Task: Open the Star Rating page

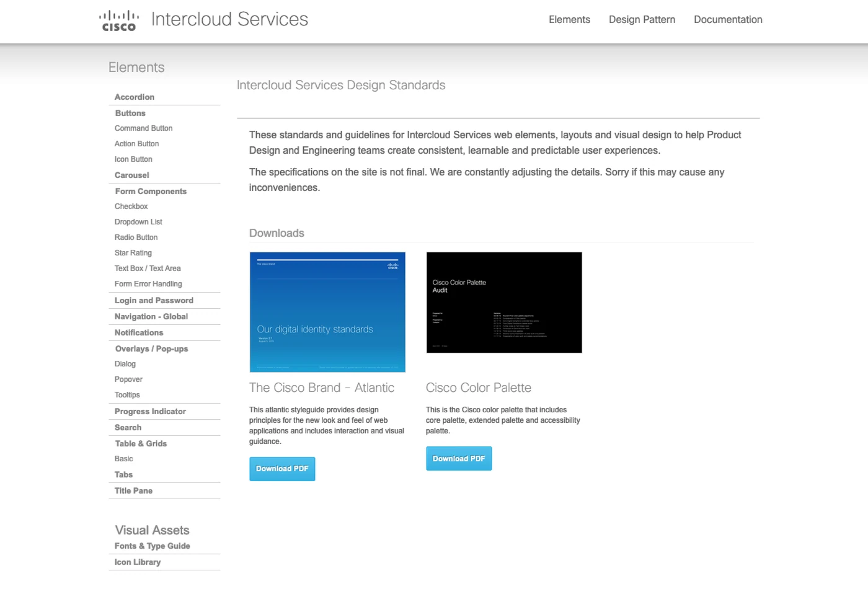Action: point(133,253)
